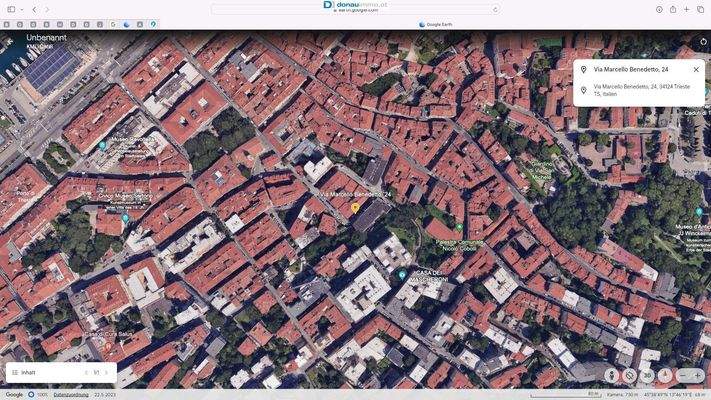The width and height of the screenshot is (711, 400).
Task: Open a new browser tab
Action: (687, 9)
